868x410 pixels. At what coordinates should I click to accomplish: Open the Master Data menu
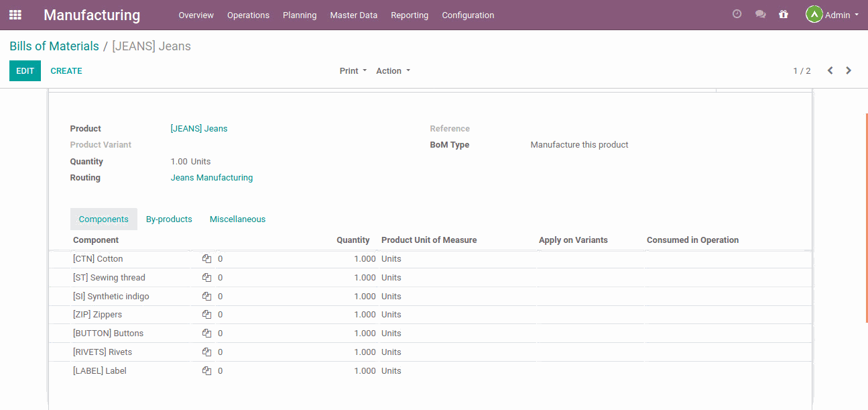353,15
